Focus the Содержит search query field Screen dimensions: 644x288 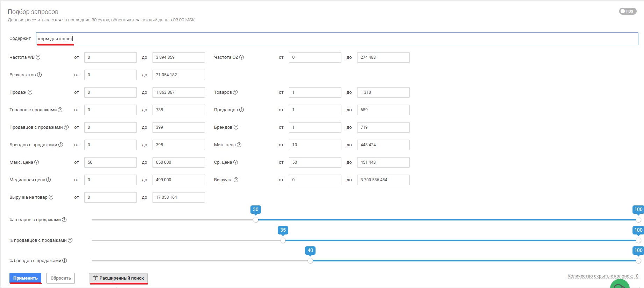(337, 39)
